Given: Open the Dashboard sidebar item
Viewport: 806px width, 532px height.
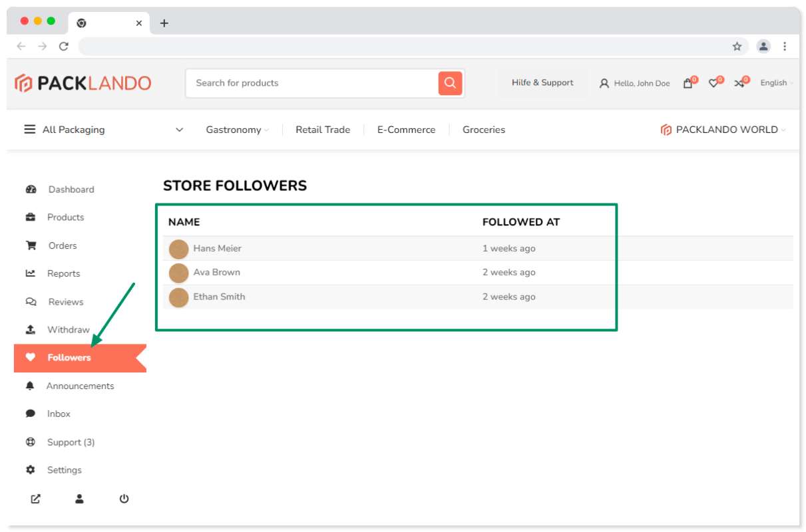Looking at the screenshot, I should click(x=71, y=190).
